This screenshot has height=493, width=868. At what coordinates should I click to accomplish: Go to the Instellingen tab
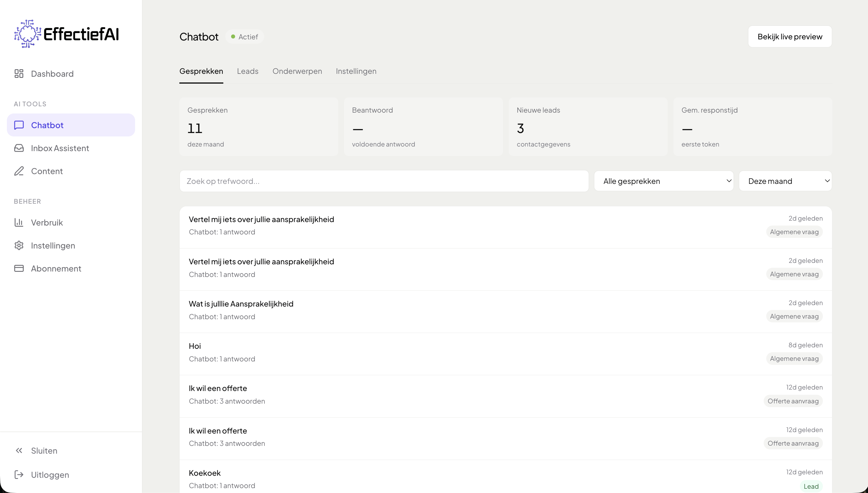click(356, 71)
